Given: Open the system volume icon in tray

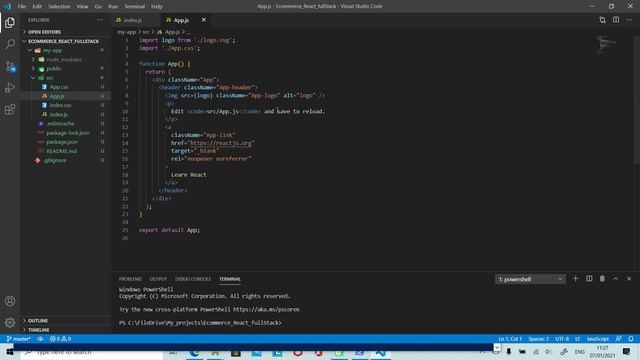Looking at the screenshot, I should 548,352.
